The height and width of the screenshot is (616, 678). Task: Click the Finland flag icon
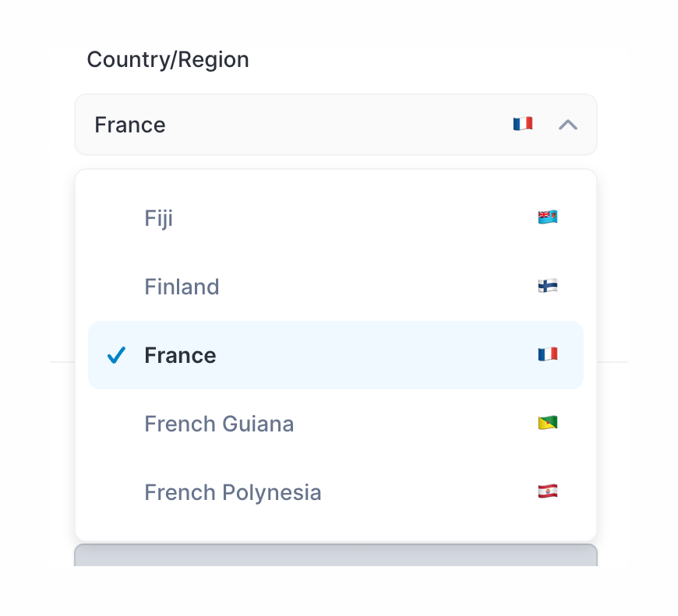tap(547, 285)
